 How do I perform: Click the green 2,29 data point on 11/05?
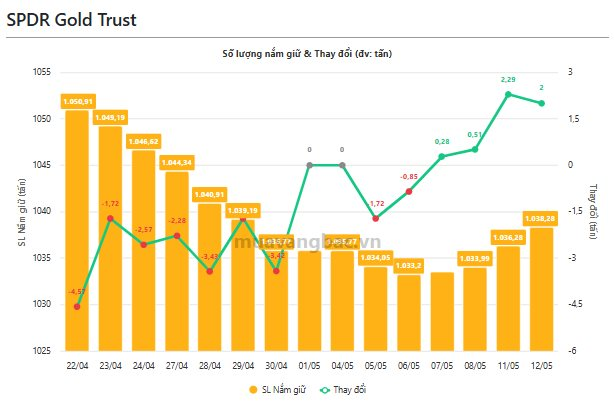508,94
